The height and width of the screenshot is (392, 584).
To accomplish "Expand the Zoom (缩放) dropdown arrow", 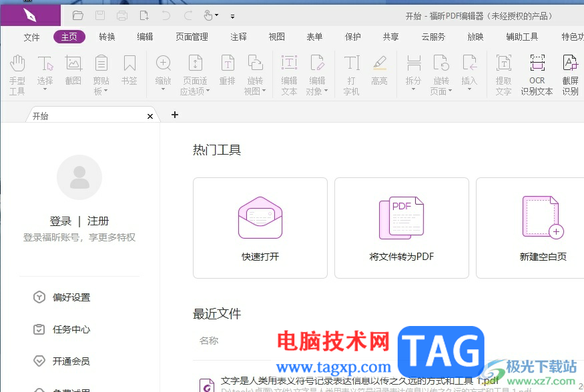I will tap(163, 89).
